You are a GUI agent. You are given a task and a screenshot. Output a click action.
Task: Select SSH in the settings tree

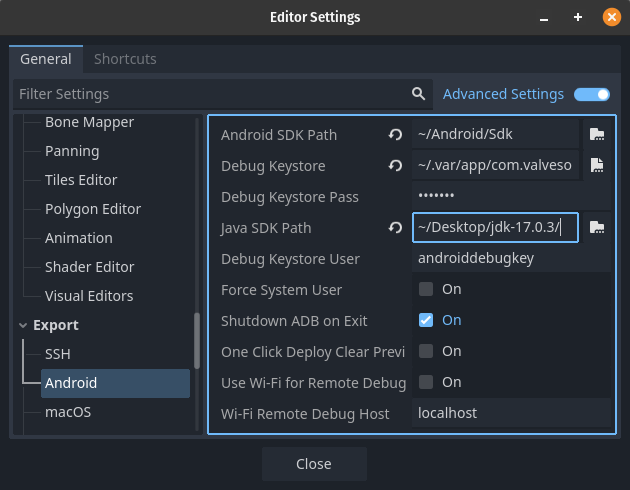point(58,354)
